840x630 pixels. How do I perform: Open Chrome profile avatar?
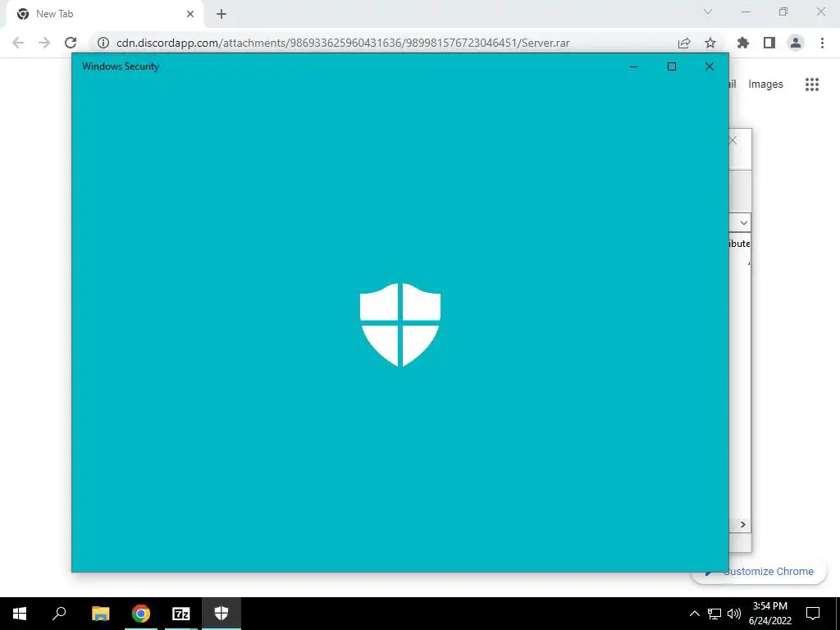point(796,43)
